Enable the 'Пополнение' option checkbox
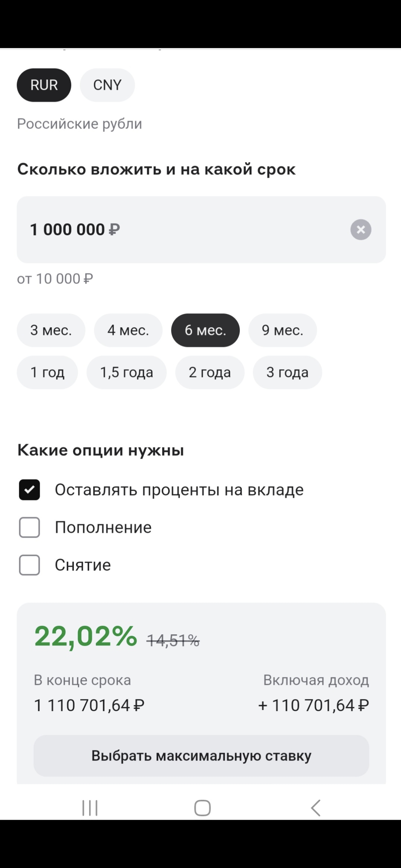Screen dimensions: 401x868 30,527
